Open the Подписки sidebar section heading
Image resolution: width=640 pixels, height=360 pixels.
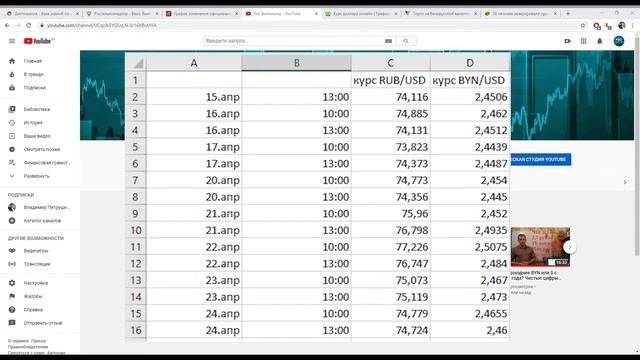click(21, 195)
